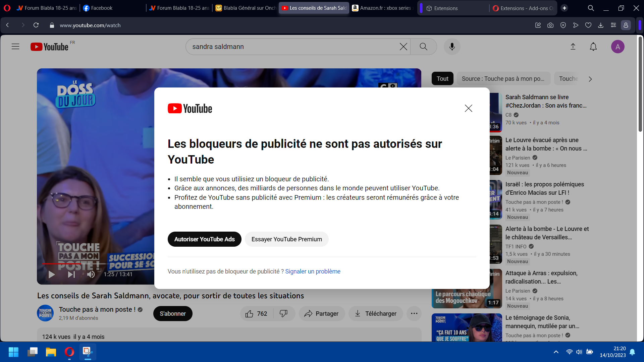
Task: Open Opera downloads icon in address bar
Action: [601, 25]
